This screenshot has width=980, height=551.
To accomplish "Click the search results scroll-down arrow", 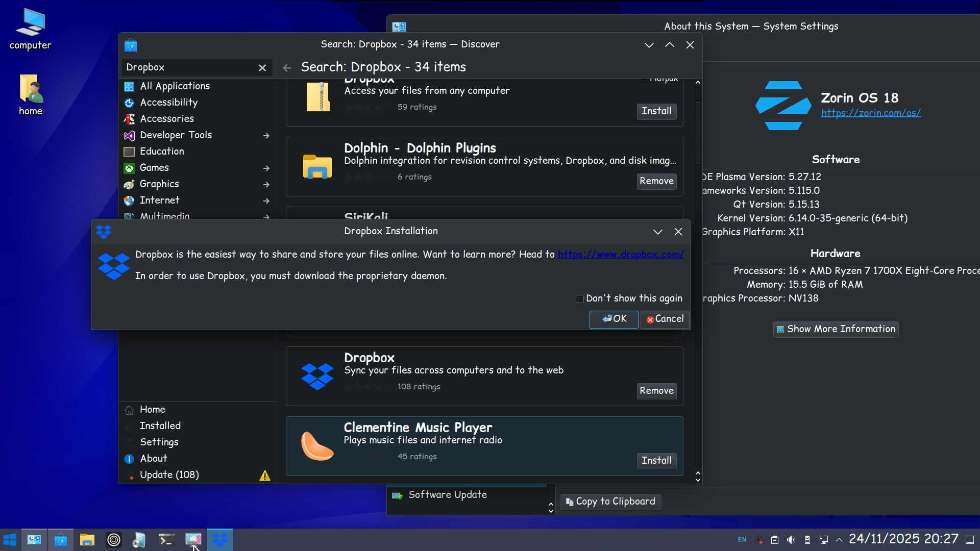I will coord(698,480).
